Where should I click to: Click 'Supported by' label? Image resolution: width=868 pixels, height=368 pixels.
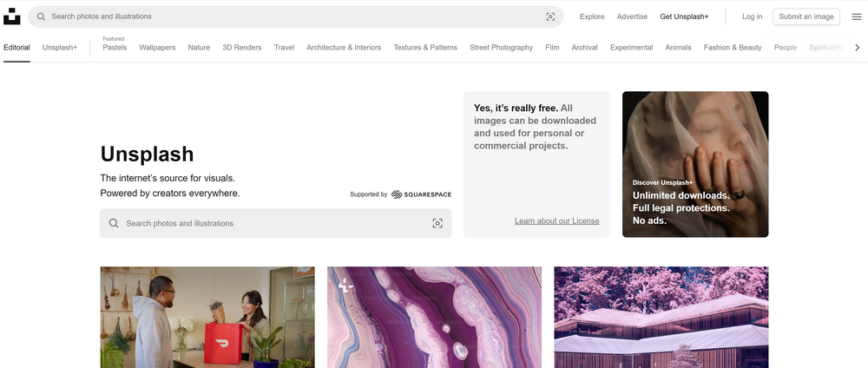pos(369,194)
